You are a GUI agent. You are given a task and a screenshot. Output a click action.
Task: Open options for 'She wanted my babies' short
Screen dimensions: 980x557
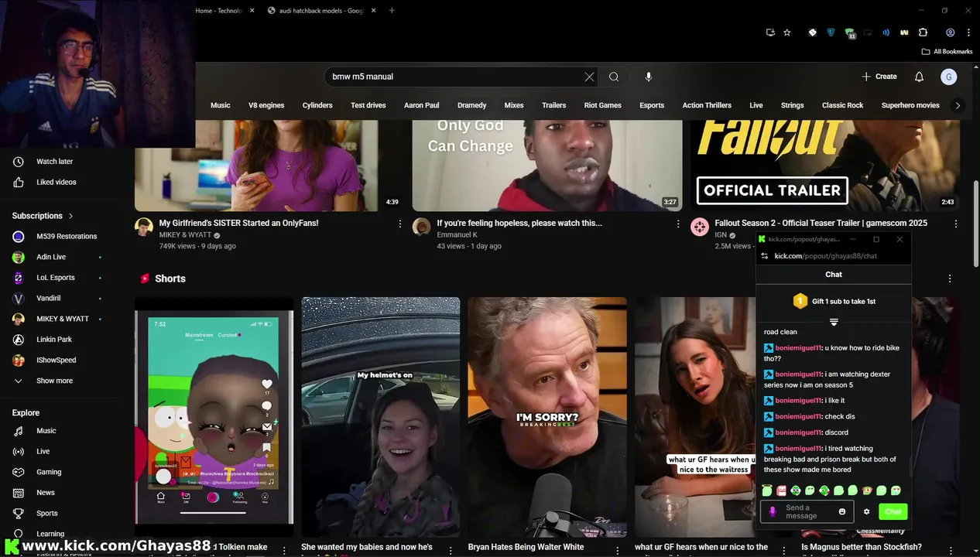point(451,550)
